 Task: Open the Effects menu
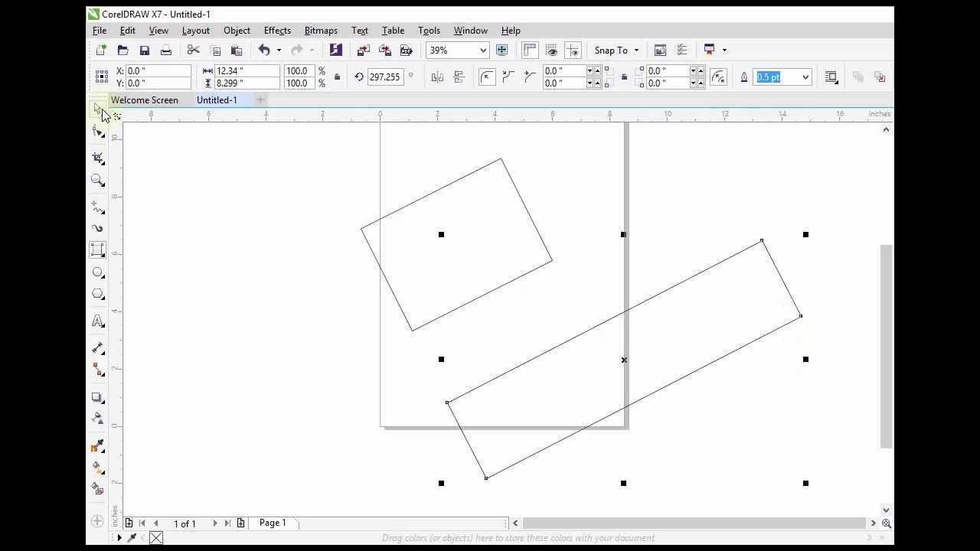coord(277,31)
